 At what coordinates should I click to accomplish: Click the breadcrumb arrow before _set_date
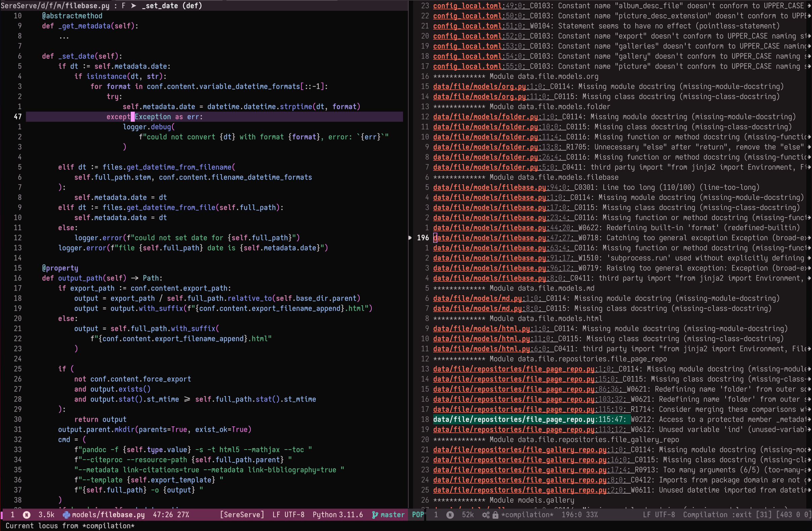point(134,6)
